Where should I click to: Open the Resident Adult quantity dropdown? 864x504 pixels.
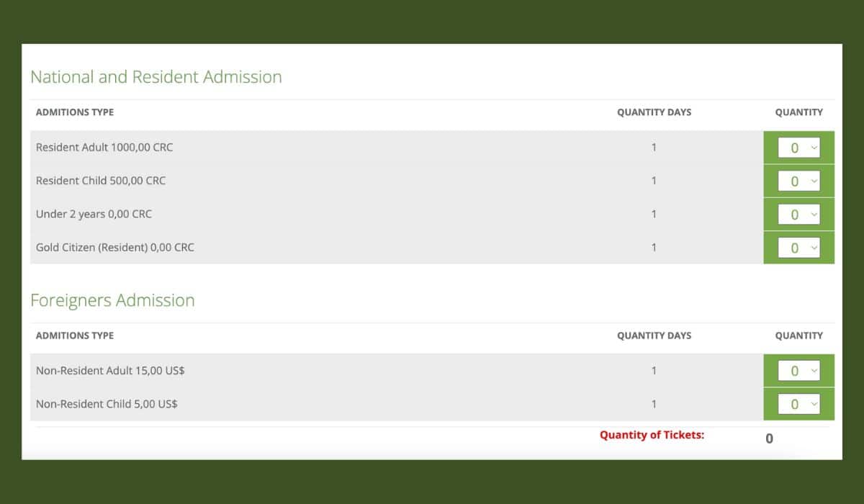798,148
